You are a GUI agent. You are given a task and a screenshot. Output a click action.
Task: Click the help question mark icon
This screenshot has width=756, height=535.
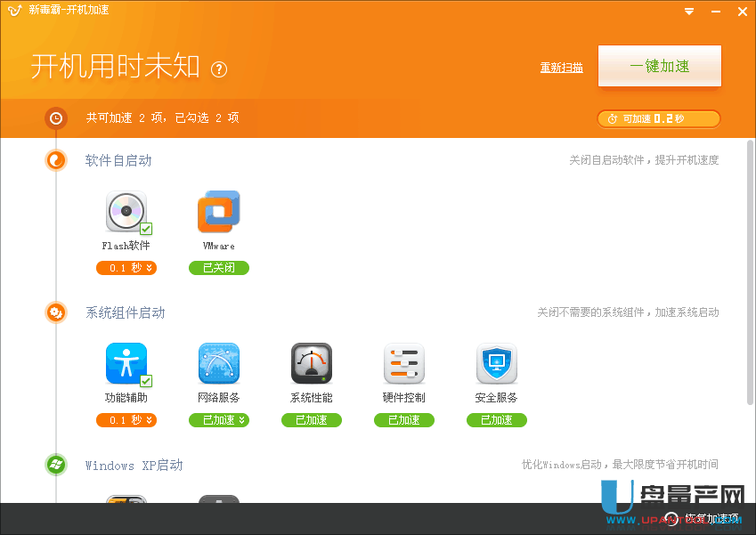(x=219, y=69)
